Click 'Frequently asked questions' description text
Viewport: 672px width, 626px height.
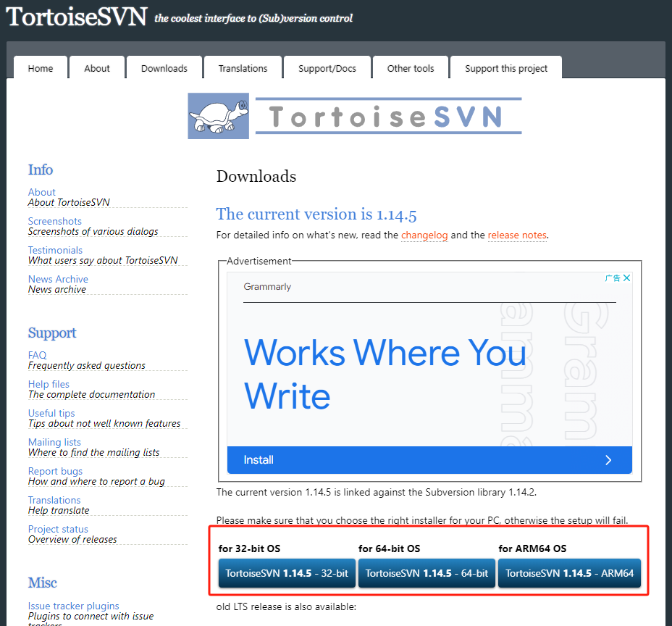point(87,365)
